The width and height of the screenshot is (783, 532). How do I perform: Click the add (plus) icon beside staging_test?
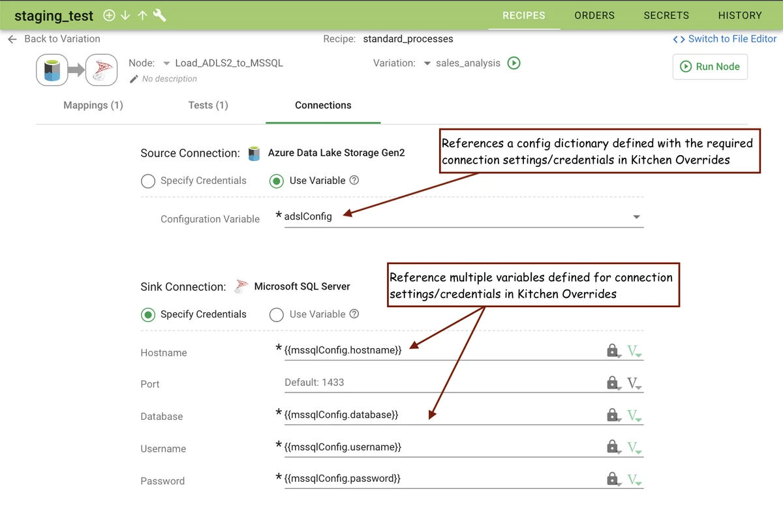point(109,16)
